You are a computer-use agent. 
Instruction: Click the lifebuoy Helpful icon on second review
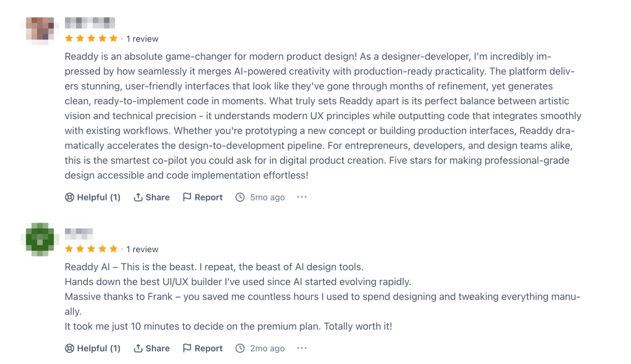pos(69,348)
